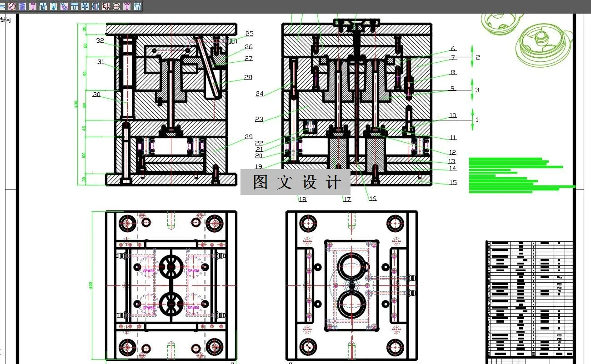Click the toolbar icon right of the cap screw
Image resolution: width=591 pixels, height=364 pixels.
point(43,6)
